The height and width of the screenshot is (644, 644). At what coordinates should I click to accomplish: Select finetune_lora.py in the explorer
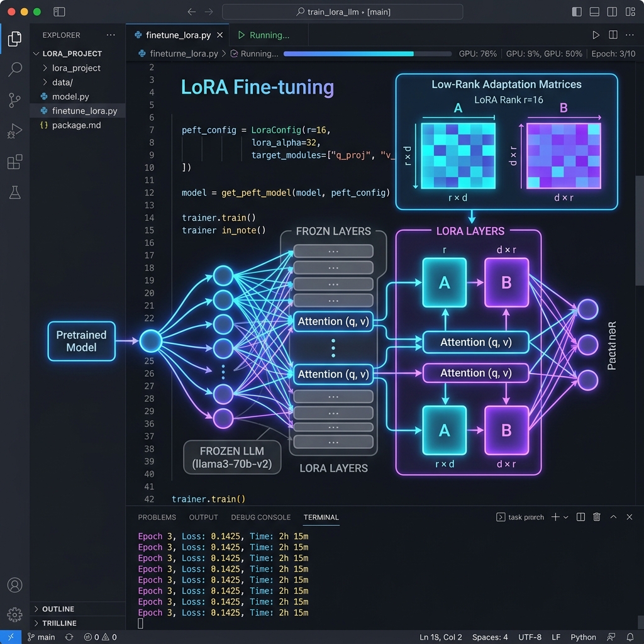pyautogui.click(x=77, y=111)
